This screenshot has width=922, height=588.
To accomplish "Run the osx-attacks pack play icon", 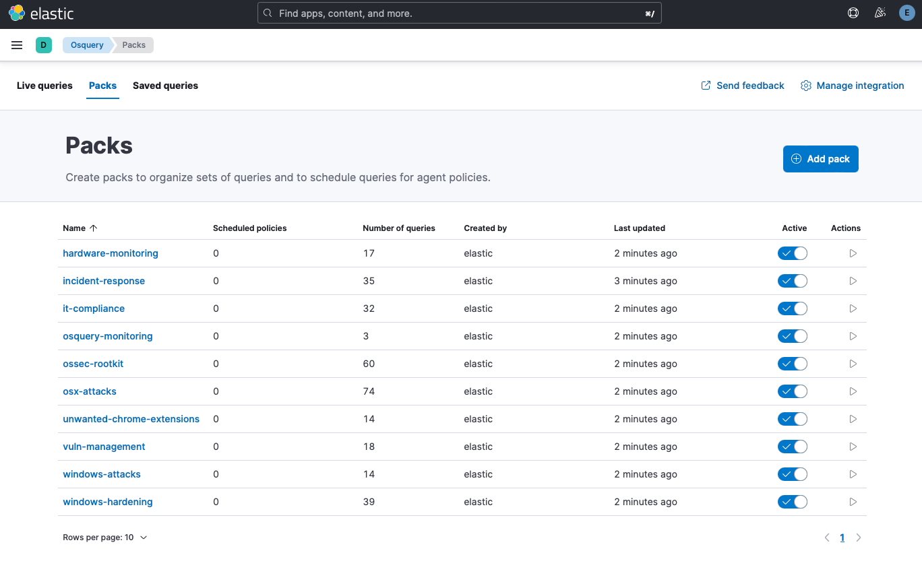I will (x=853, y=391).
